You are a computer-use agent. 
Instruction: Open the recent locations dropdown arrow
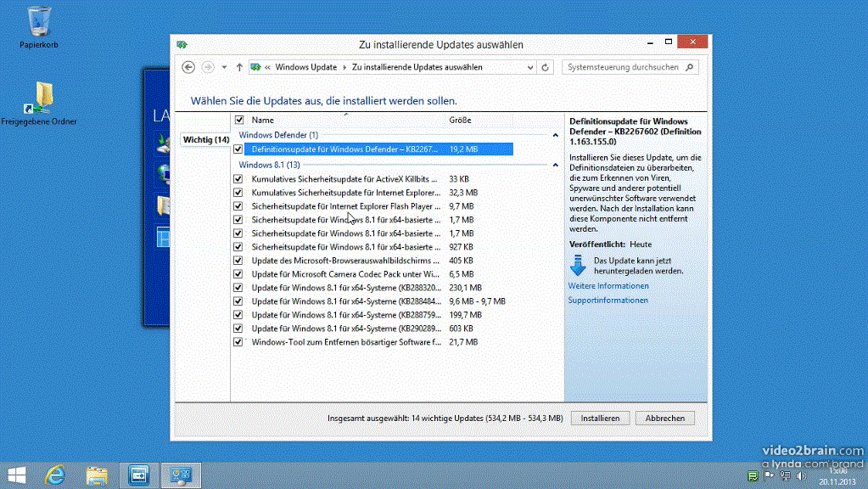click(224, 67)
